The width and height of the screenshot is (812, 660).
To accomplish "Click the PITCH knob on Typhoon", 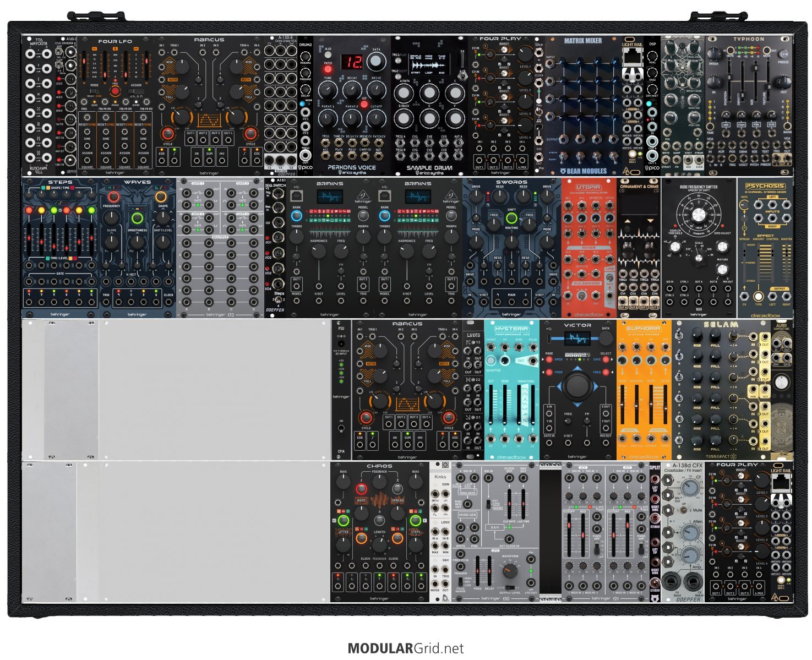I will pos(714,54).
